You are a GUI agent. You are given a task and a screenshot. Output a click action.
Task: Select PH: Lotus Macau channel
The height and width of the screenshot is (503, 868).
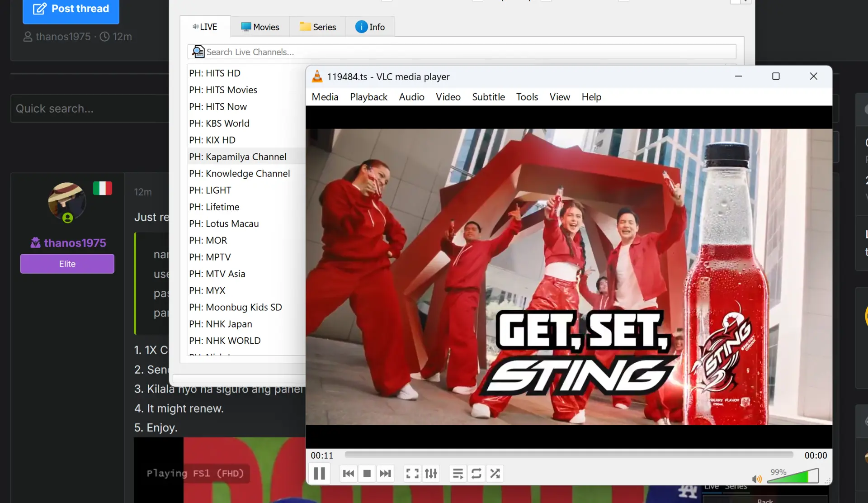pos(224,223)
